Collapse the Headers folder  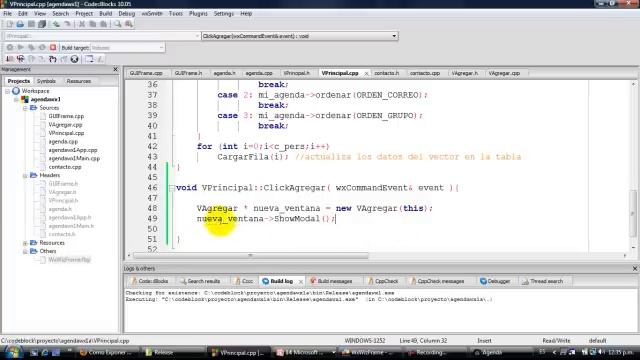click(x=25, y=176)
